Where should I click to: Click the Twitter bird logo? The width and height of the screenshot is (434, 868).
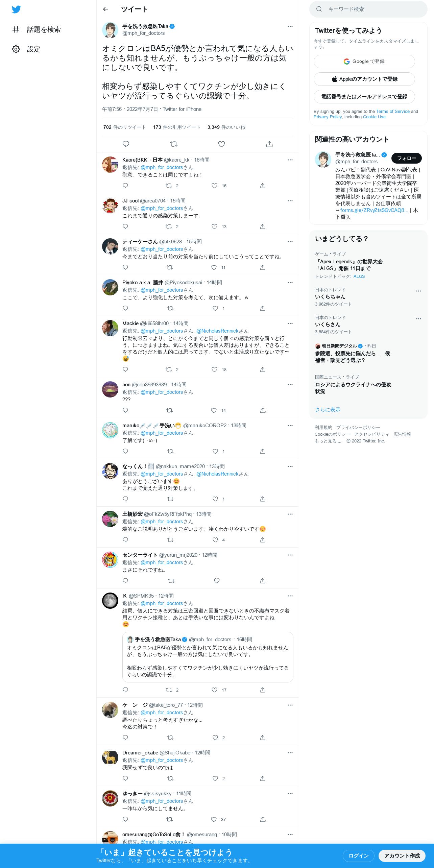click(x=16, y=9)
